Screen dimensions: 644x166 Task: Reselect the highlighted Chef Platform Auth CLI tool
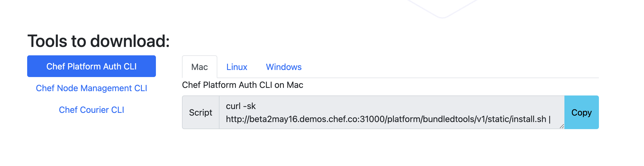click(92, 66)
